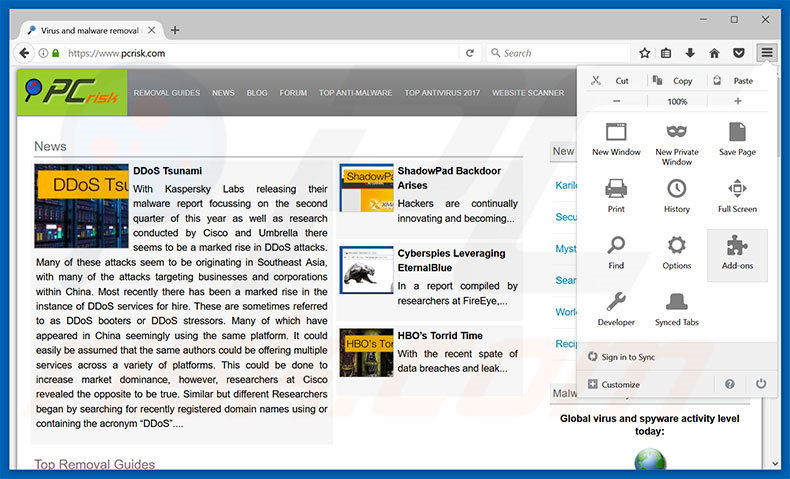This screenshot has width=790, height=479.
Task: Open WEBSITE SCANNER nav link
Action: (x=528, y=93)
